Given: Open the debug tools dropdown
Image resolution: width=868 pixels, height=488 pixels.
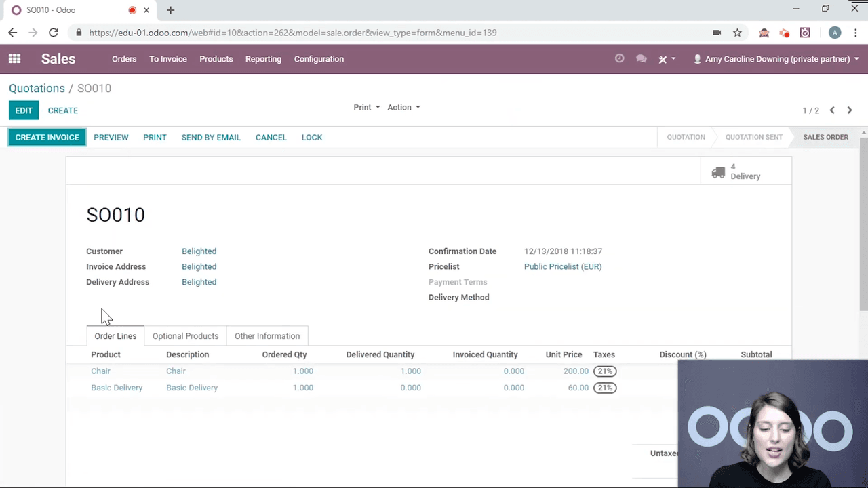Looking at the screenshot, I should point(667,59).
